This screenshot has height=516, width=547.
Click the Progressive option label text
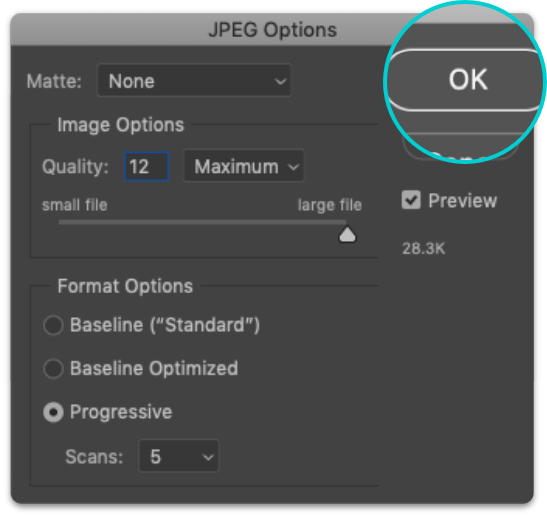tap(121, 412)
